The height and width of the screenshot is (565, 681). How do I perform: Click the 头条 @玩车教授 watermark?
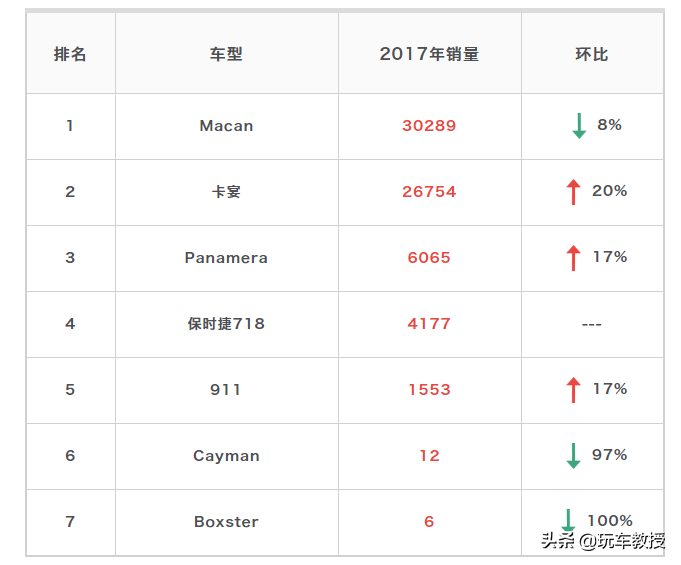603,541
